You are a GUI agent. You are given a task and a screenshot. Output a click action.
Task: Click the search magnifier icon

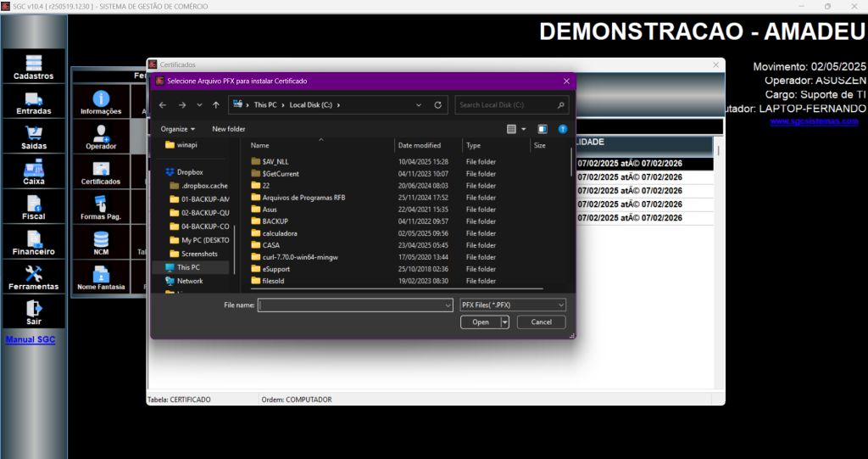560,104
